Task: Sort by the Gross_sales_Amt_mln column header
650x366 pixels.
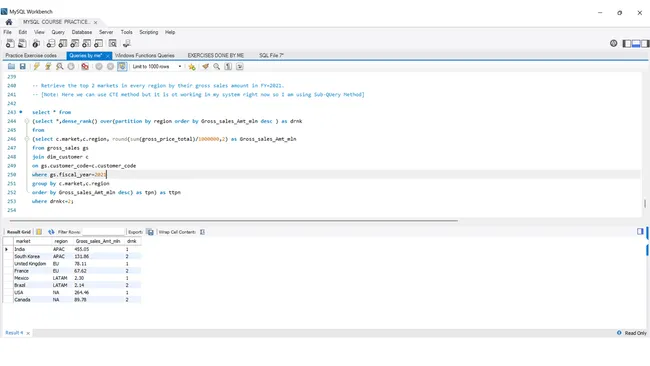Action: (x=98, y=241)
